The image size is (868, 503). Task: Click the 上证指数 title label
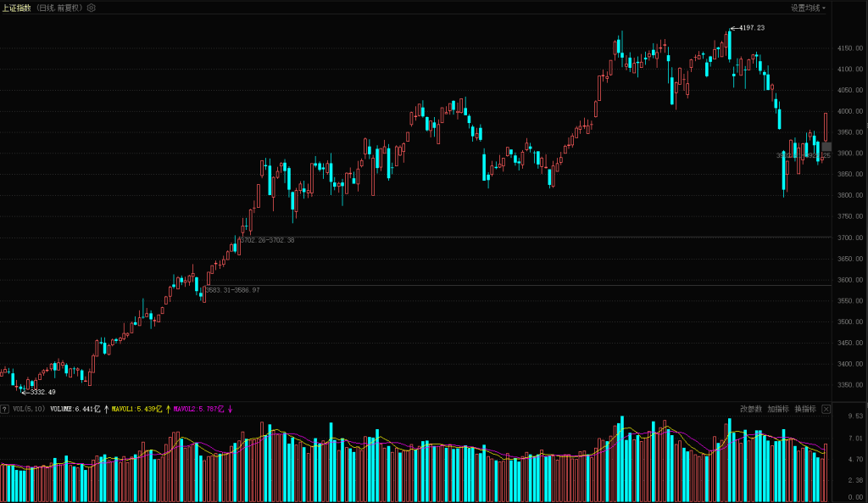pos(16,8)
